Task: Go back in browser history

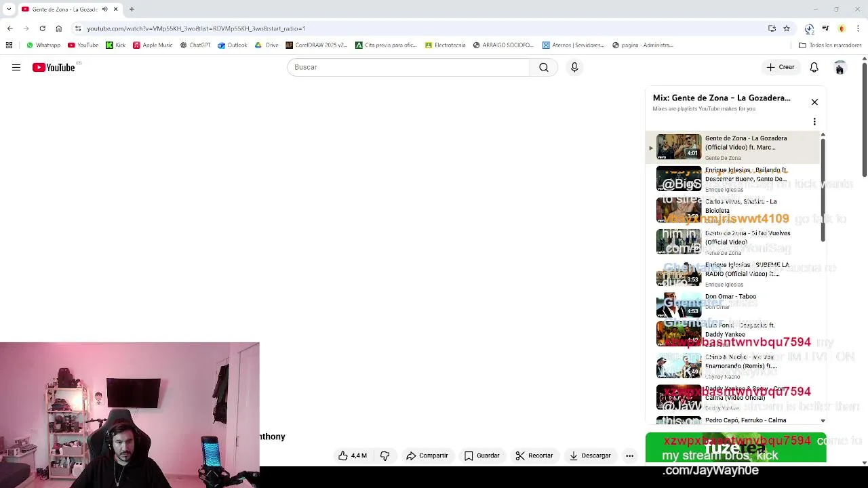Action: (x=9, y=28)
